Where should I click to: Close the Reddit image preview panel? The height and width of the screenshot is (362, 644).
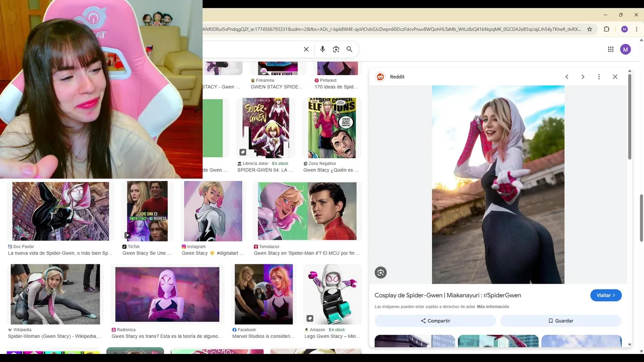tap(615, 77)
